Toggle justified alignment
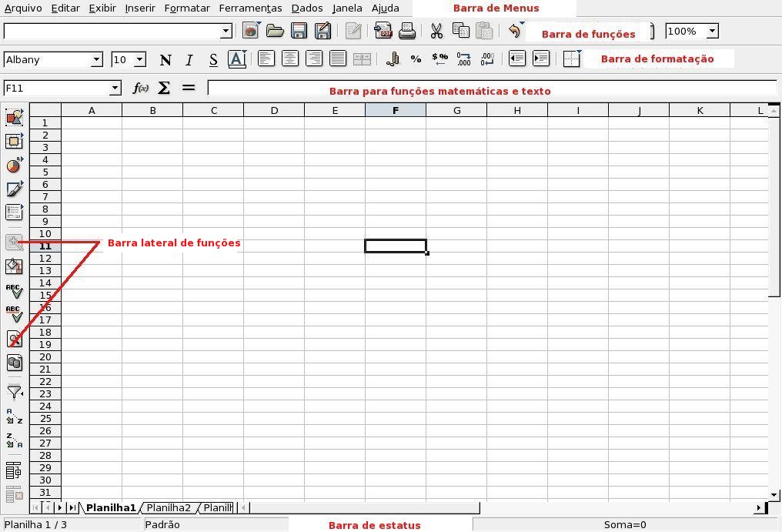This screenshot has height=532, width=782. [x=338, y=59]
